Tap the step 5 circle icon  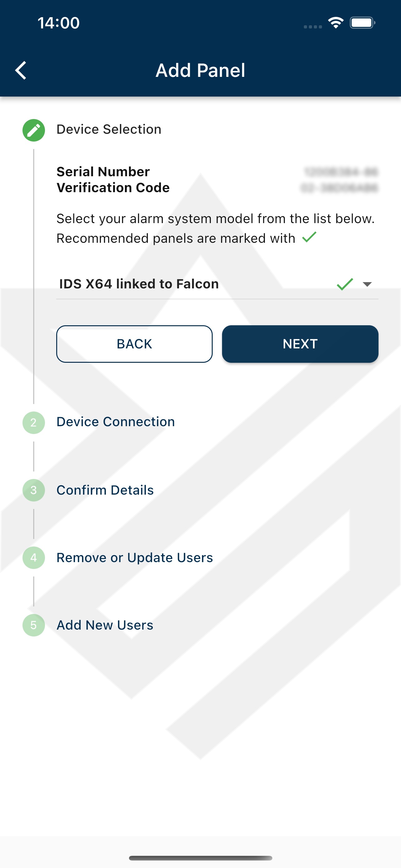point(34,626)
